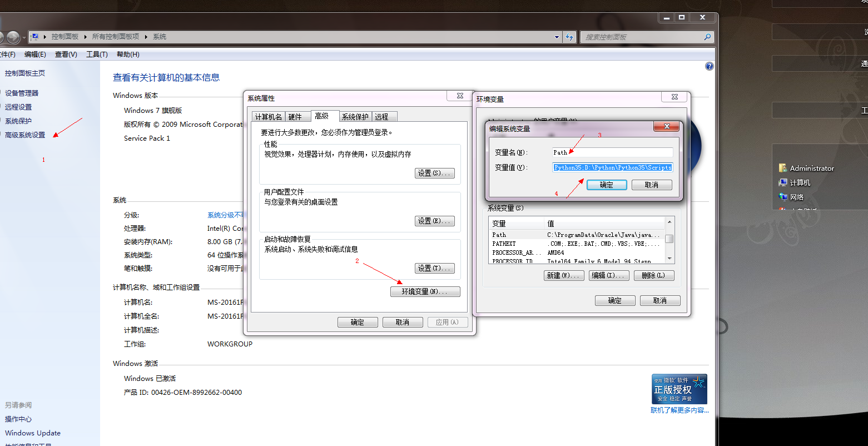The width and height of the screenshot is (868, 446).
Task: Click 控制面板 in the address breadcrumb
Action: [65, 37]
